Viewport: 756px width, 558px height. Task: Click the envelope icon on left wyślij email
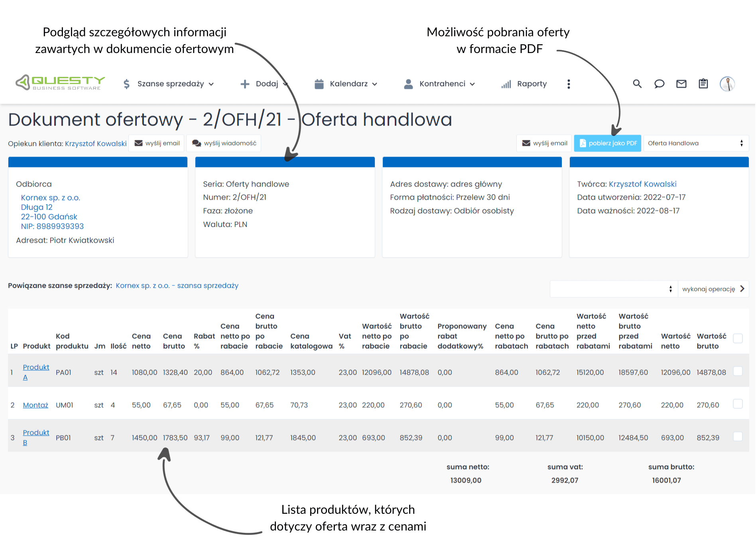[x=138, y=143]
